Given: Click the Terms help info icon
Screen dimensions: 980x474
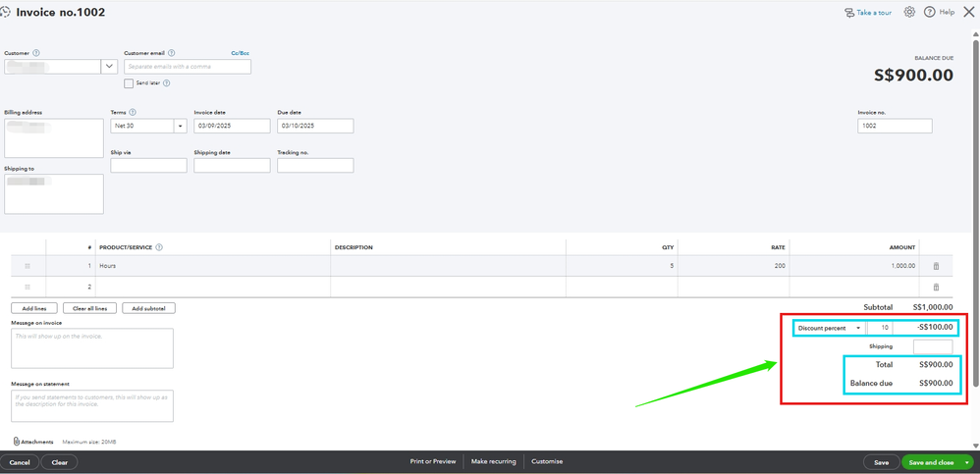Looking at the screenshot, I should tap(133, 113).
